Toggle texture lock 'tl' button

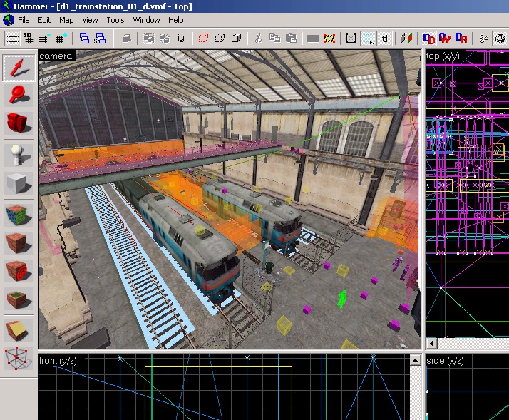(x=385, y=39)
